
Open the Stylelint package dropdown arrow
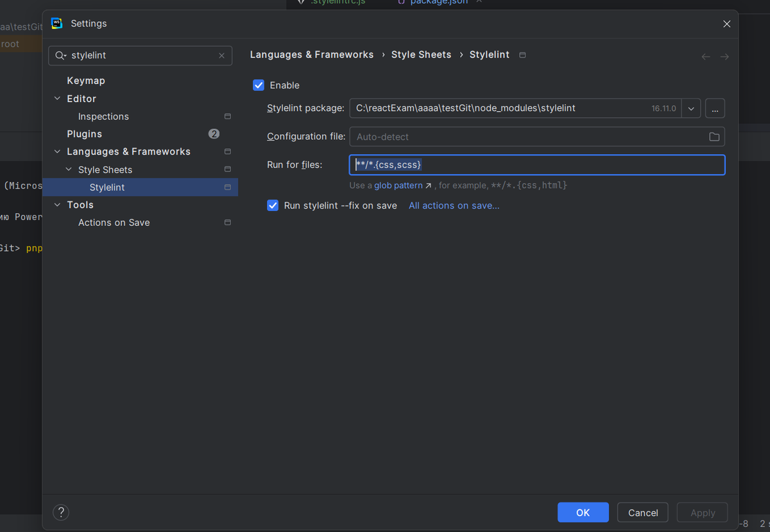[691, 108]
